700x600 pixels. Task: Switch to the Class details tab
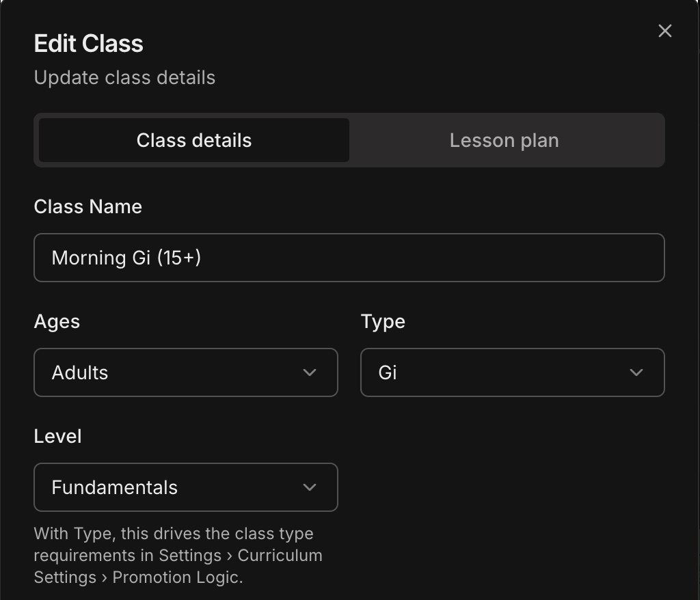193,140
